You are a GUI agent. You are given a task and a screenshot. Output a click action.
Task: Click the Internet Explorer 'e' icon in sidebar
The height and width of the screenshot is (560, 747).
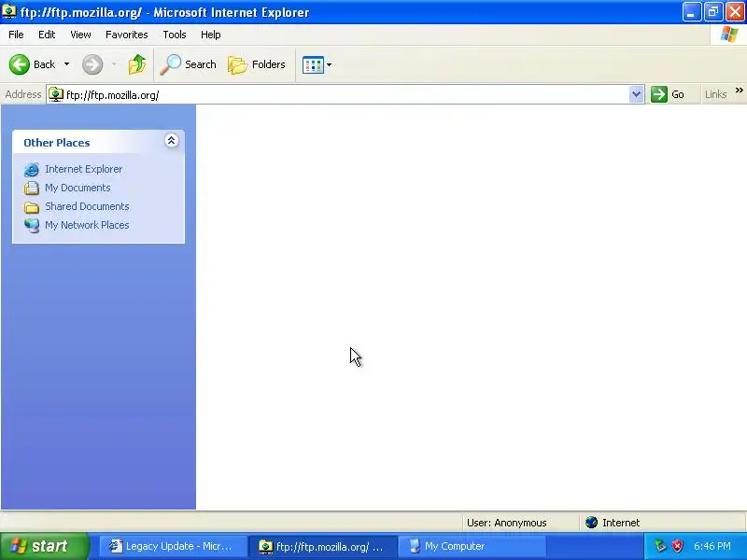[x=32, y=170]
